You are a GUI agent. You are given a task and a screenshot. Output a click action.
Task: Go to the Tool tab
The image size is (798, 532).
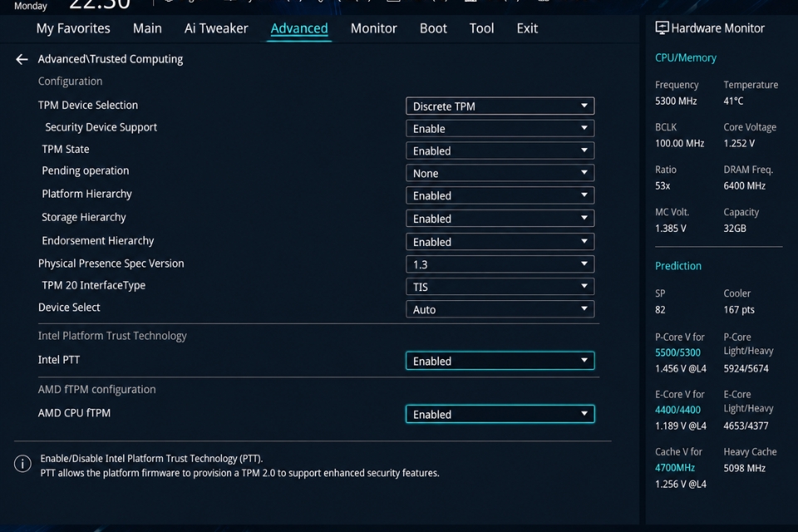481,28
